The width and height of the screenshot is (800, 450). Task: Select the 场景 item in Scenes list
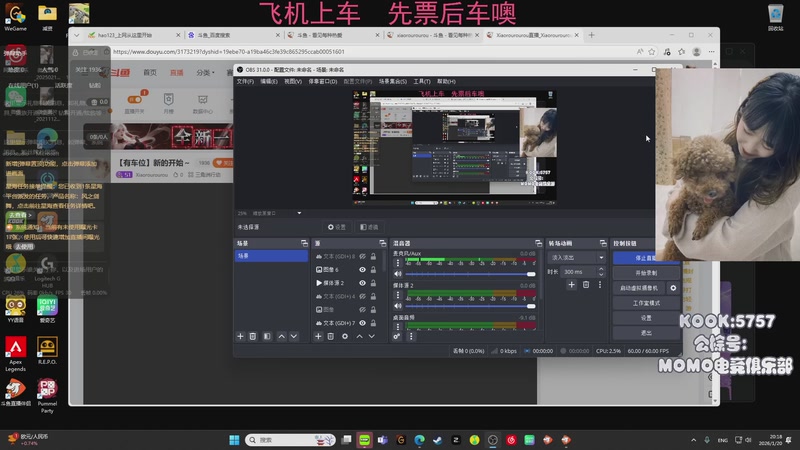[271, 256]
